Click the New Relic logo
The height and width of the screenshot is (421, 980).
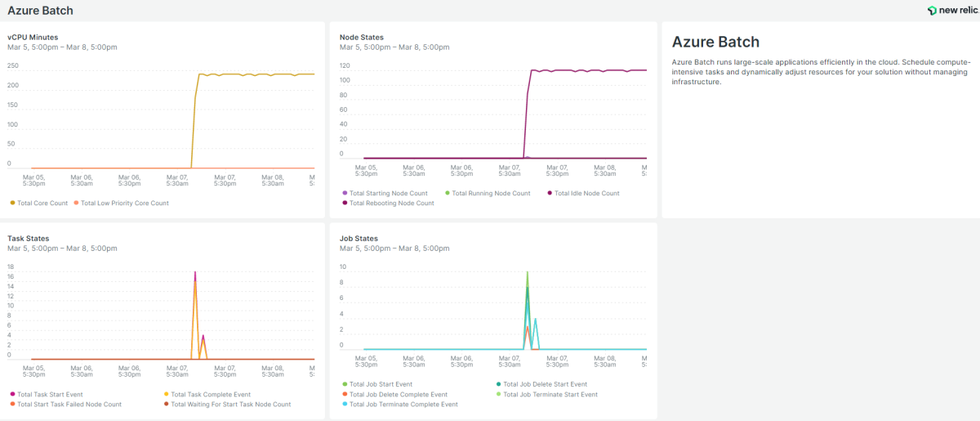tap(952, 11)
